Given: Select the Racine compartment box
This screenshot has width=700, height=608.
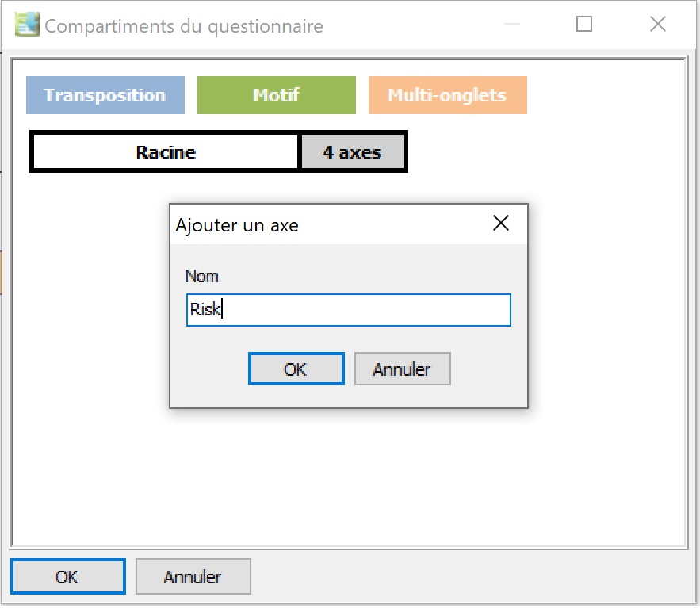Looking at the screenshot, I should click(x=166, y=152).
